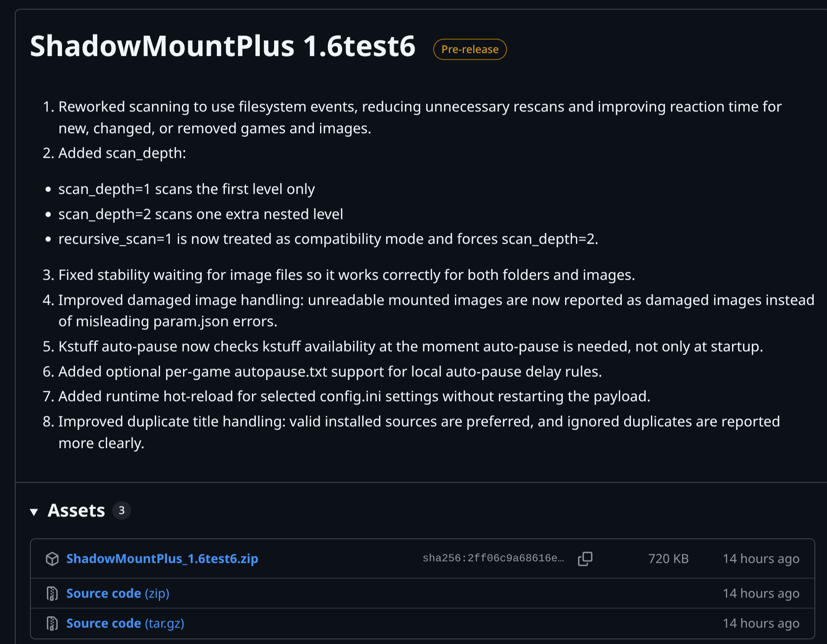Copy the sha256 checksum with the copy icon
The image size is (827, 644).
coord(585,559)
